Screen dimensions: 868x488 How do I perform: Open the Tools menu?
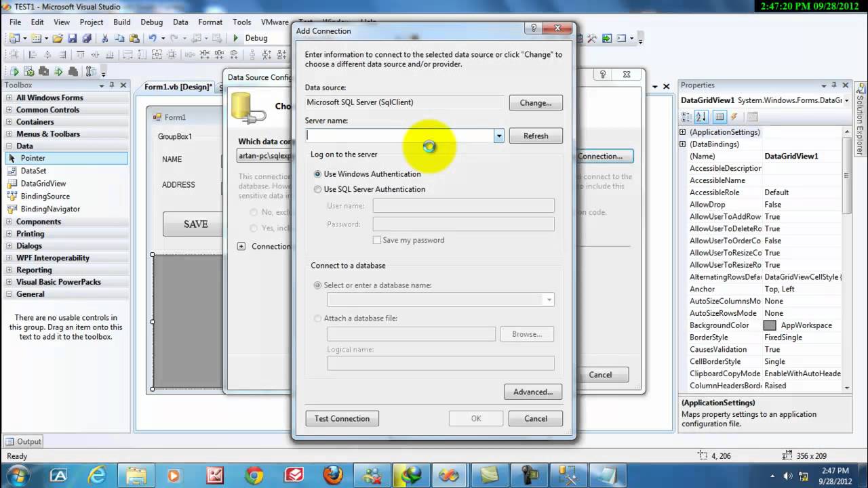pos(241,22)
